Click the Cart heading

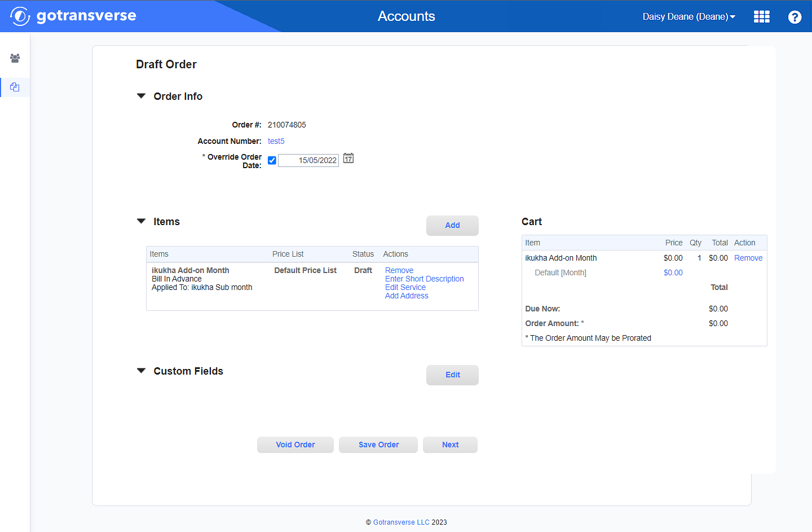532,222
